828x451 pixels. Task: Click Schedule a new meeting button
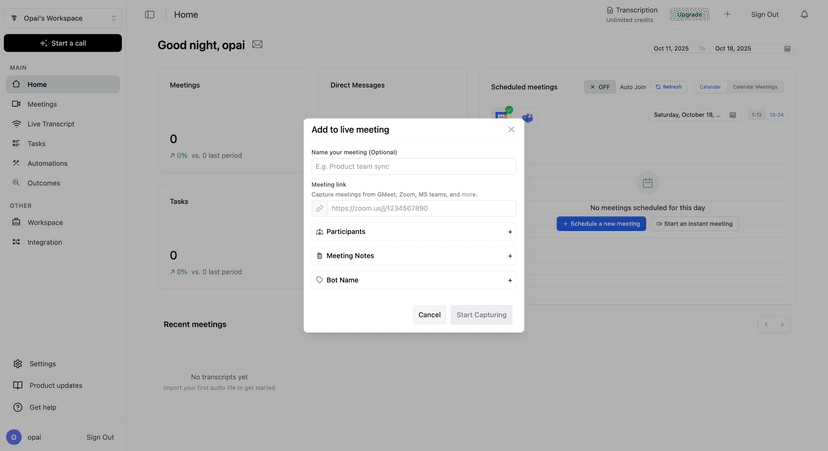pos(601,224)
